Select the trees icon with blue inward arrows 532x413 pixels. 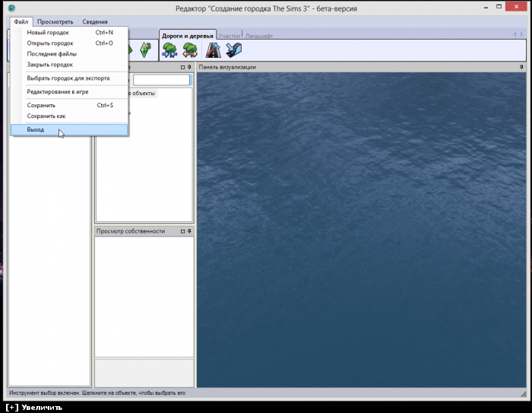click(169, 50)
